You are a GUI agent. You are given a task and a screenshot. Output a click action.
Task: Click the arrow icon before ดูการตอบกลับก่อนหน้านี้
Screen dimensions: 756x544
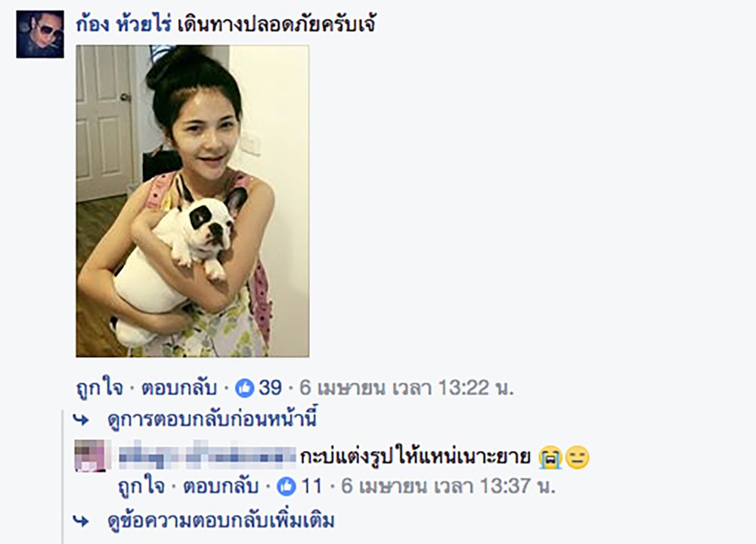click(81, 420)
